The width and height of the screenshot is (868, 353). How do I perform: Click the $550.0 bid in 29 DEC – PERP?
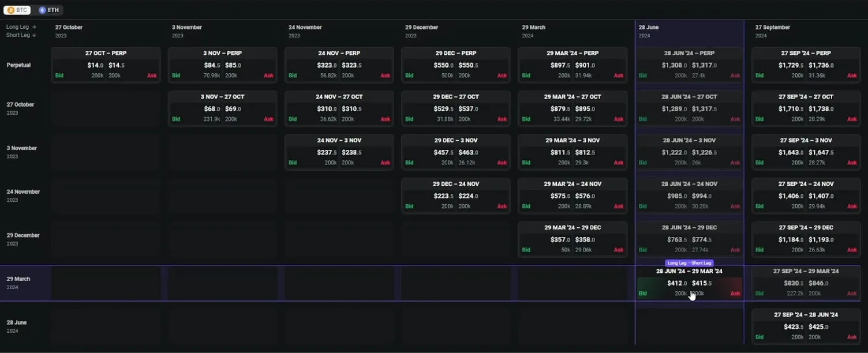pos(444,65)
